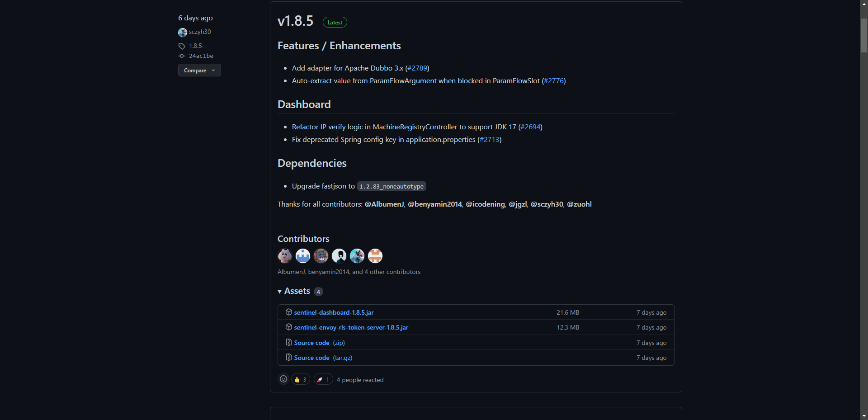Open the add reaction smiley button

coord(283,379)
